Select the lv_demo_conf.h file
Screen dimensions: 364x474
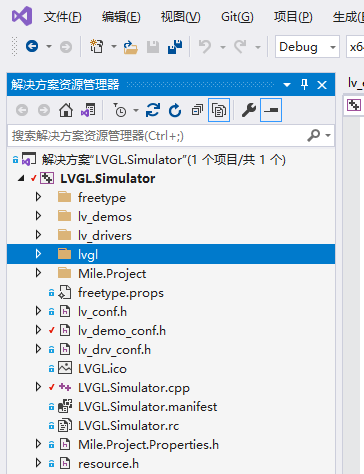click(122, 331)
